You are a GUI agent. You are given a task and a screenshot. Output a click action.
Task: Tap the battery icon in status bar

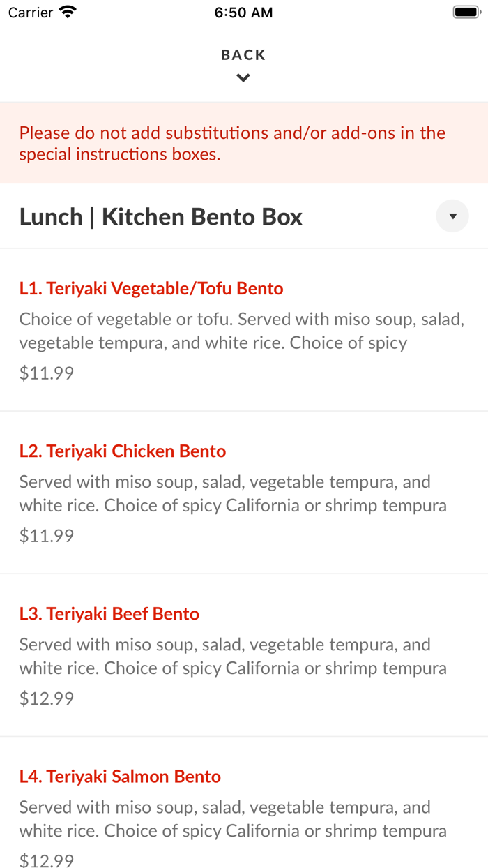(x=465, y=13)
